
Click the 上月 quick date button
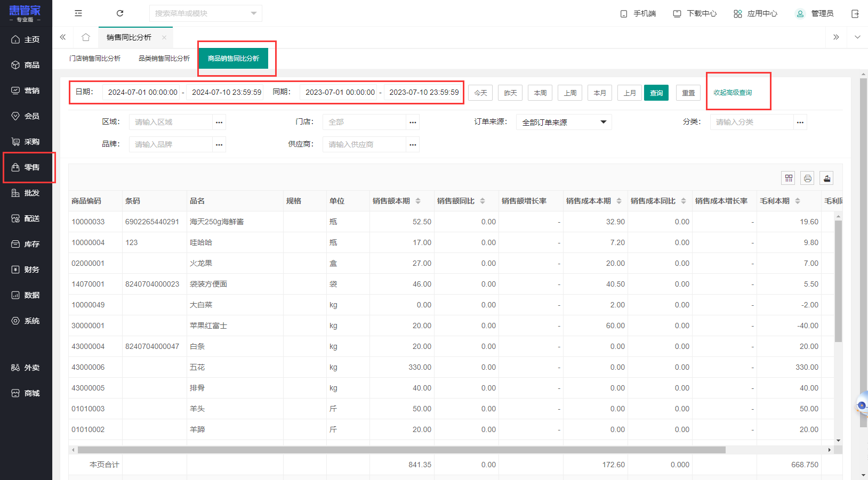(x=630, y=93)
